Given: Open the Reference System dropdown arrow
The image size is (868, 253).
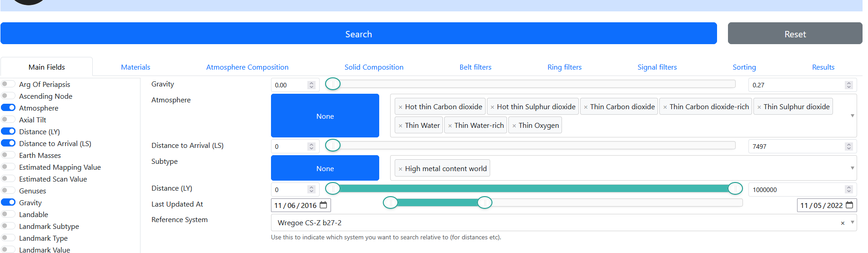Looking at the screenshot, I should (852, 223).
